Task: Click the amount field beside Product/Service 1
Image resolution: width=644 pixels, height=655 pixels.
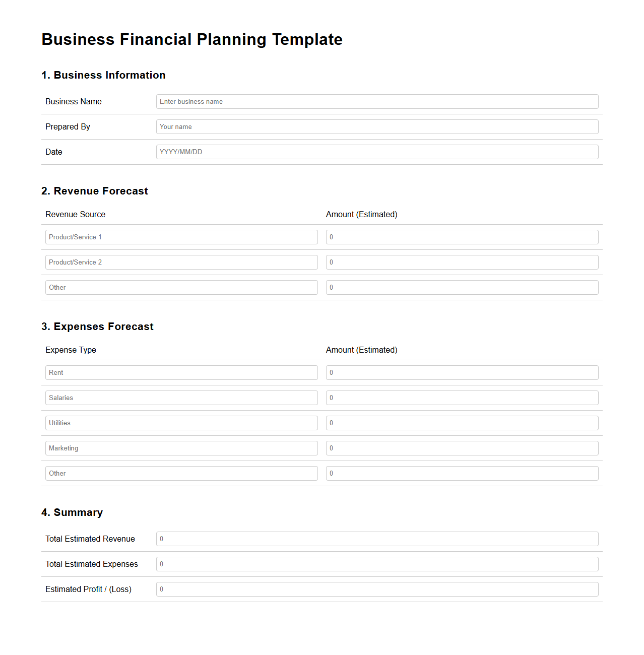Action: 462,237
